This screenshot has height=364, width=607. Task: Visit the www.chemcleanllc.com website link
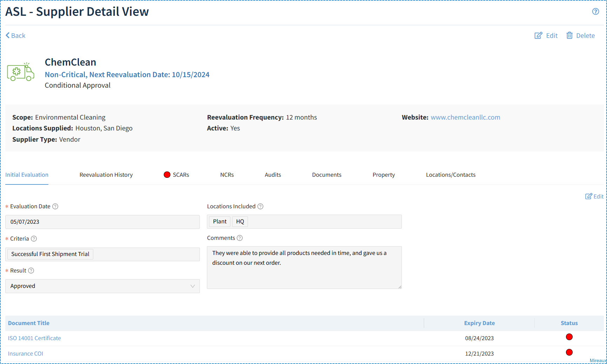465,117
